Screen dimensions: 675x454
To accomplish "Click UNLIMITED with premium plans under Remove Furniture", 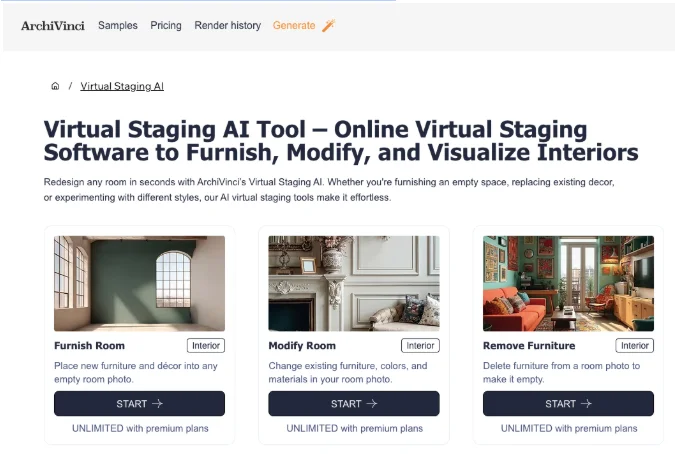I will point(569,429).
